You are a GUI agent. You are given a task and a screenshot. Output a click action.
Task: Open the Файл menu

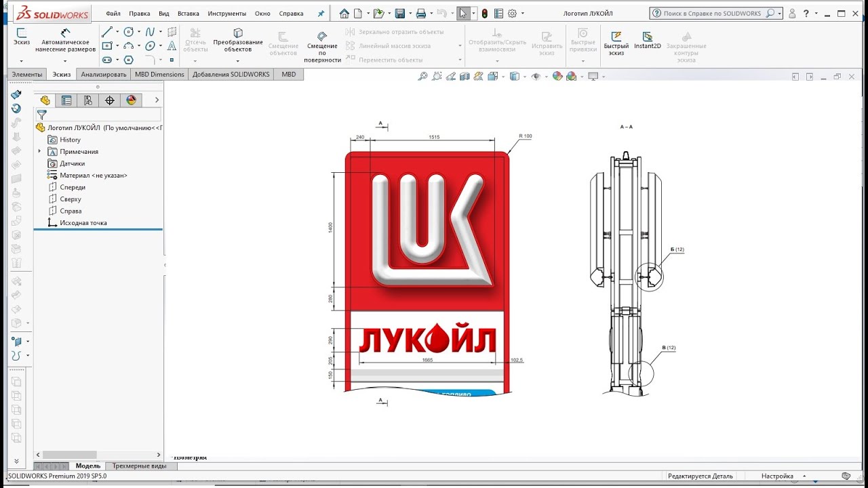click(113, 13)
